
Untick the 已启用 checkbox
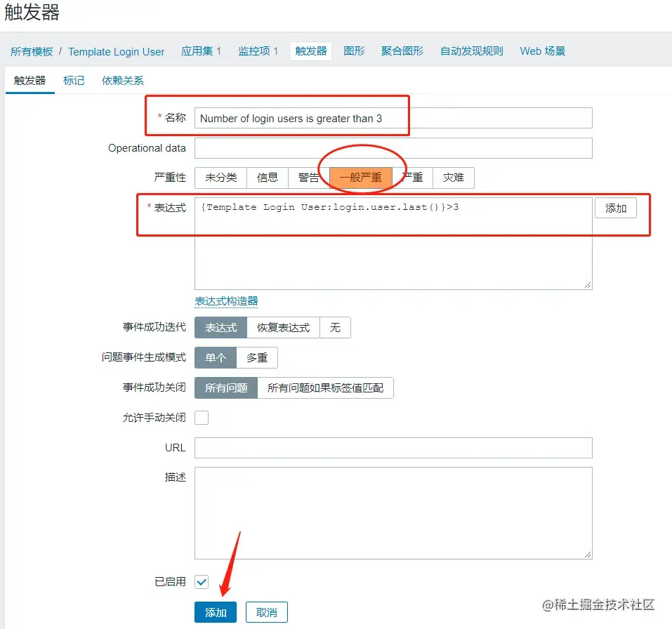pos(202,582)
